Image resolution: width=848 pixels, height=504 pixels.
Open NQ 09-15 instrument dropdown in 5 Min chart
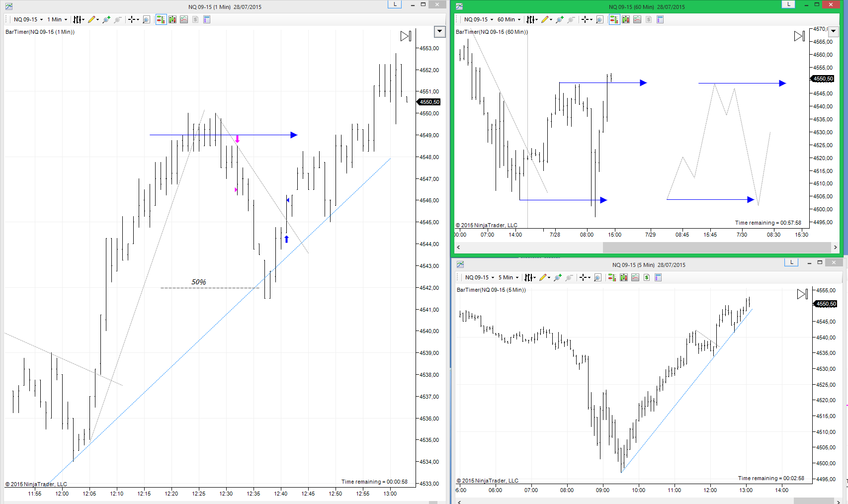480,277
